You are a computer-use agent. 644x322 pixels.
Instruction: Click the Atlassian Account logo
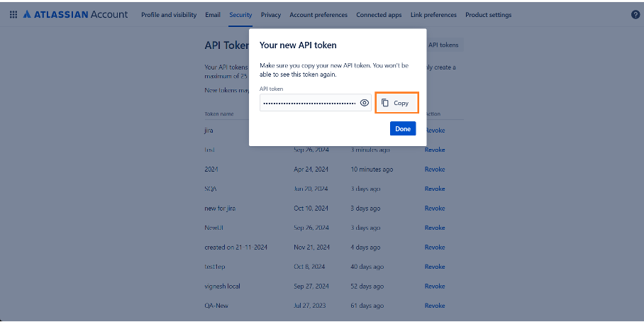(76, 14)
